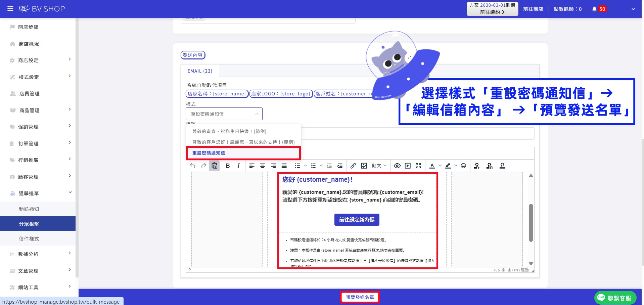The image size is (644, 305).
Task: Toggle bold formatting
Action: coord(228,166)
